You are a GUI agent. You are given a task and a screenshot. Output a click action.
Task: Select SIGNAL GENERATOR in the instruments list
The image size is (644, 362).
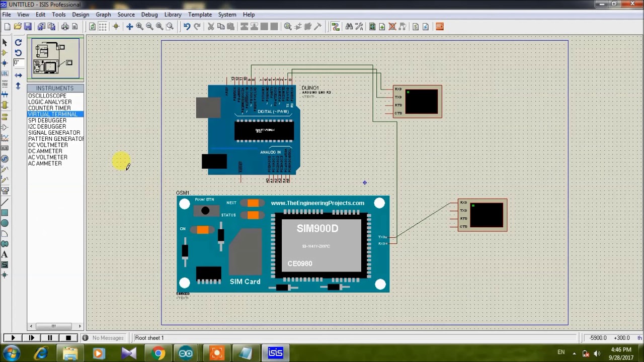tap(54, 133)
